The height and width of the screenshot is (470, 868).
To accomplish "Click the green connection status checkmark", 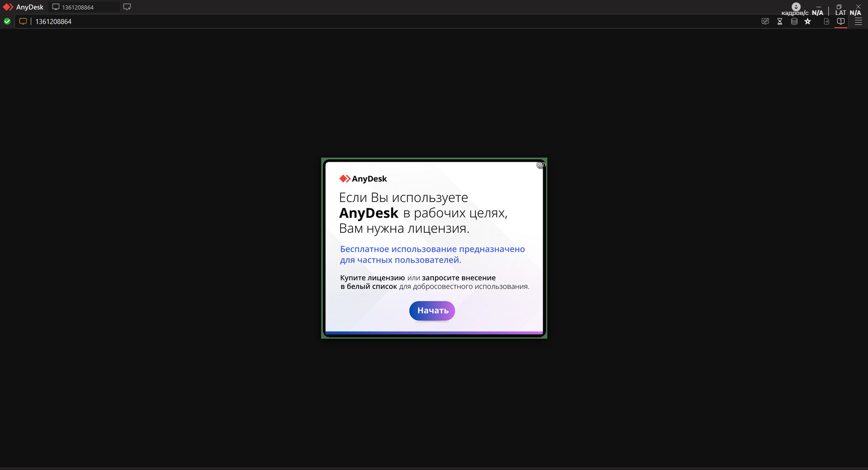I will [x=7, y=21].
